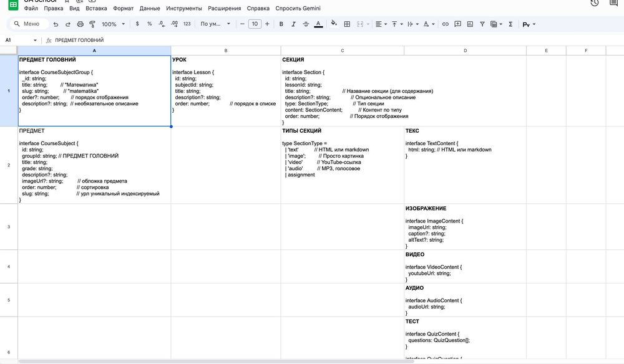Toggle italic formatting
Image resolution: width=624 pixels, height=364 pixels.
point(294,24)
